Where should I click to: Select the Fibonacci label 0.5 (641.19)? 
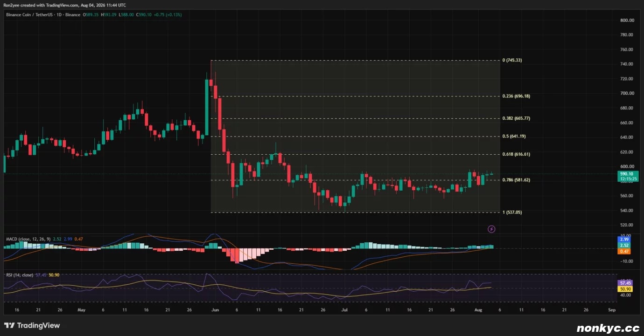[x=515, y=137]
